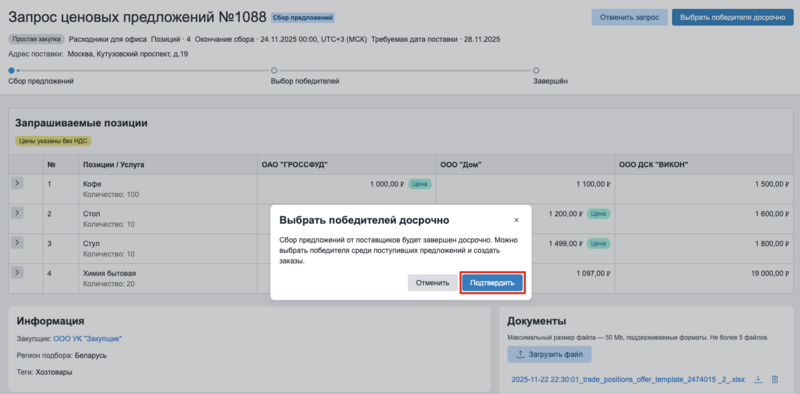This screenshot has height=394, width=800.
Task: Click the 1 499,00 ₽ price cell
Action: click(566, 243)
